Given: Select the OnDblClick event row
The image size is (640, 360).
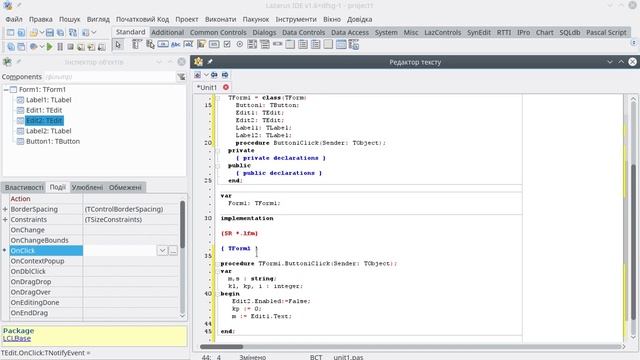Looking at the screenshot, I should (x=94, y=271).
